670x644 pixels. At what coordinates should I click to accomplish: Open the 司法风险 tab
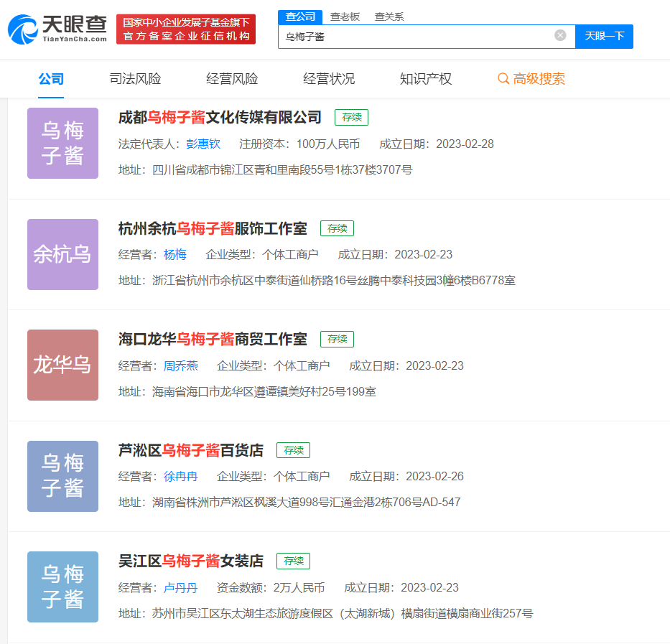pyautogui.click(x=135, y=79)
